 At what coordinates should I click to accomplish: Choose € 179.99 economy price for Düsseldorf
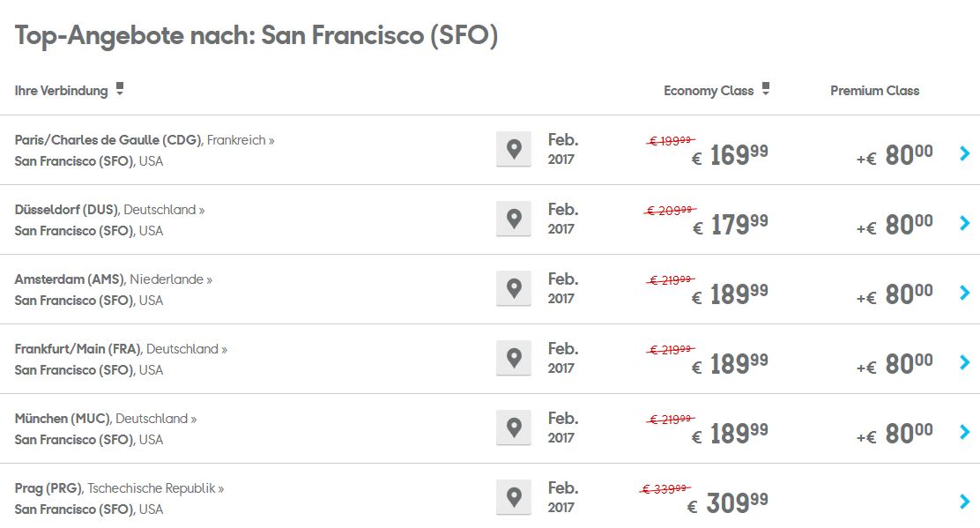point(730,224)
